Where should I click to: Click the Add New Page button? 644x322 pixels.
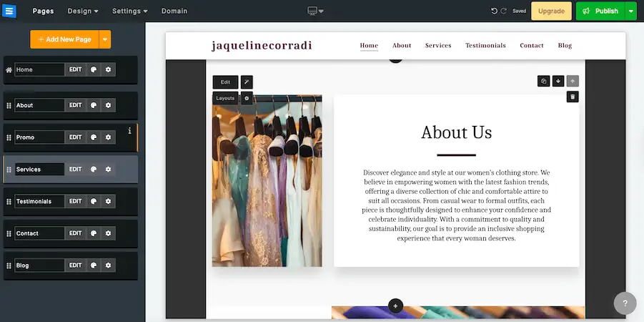pos(64,39)
